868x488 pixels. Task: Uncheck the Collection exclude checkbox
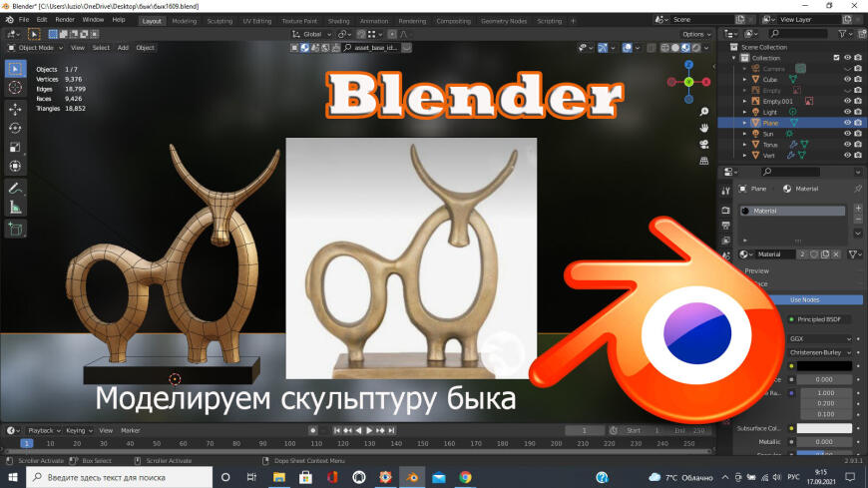click(836, 58)
